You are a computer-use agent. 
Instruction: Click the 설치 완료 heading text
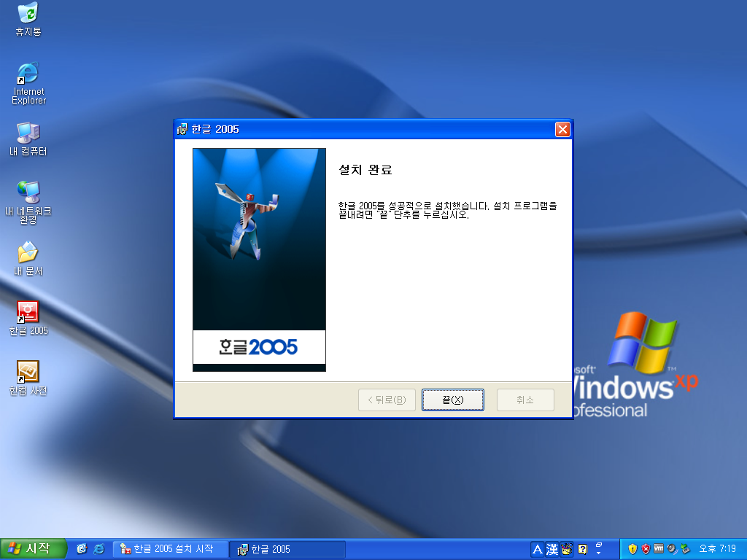coord(365,170)
